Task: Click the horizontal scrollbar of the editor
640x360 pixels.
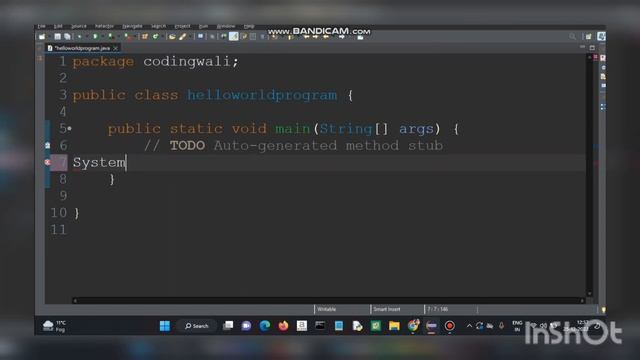Action: [x=329, y=301]
